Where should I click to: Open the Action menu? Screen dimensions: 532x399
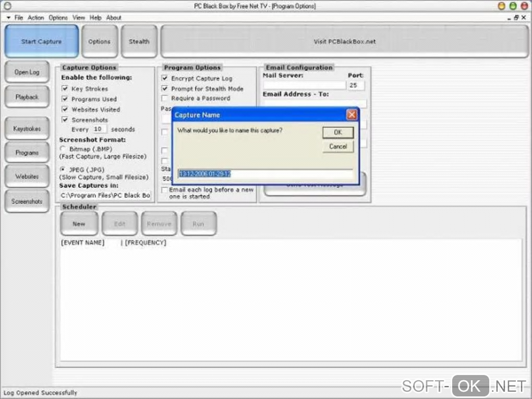35,18
